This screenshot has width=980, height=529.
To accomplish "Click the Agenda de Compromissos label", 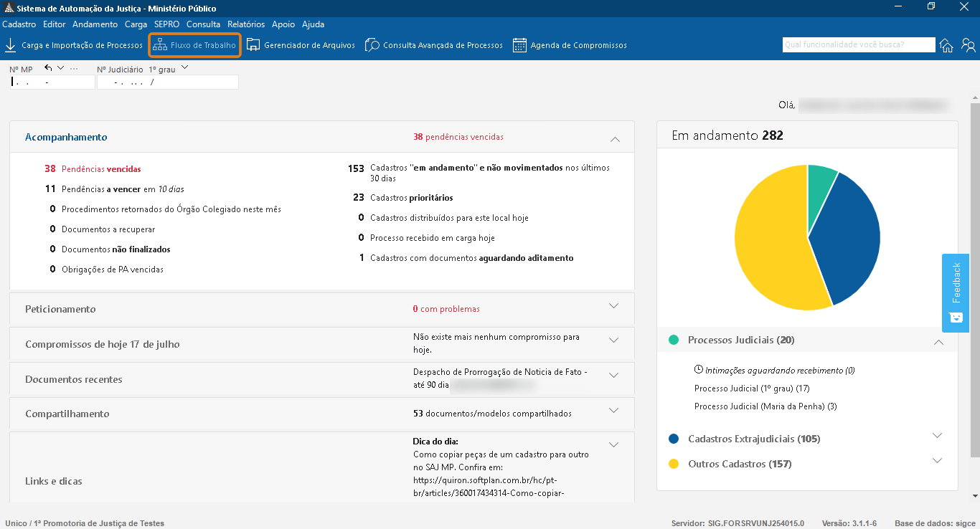I will click(579, 45).
